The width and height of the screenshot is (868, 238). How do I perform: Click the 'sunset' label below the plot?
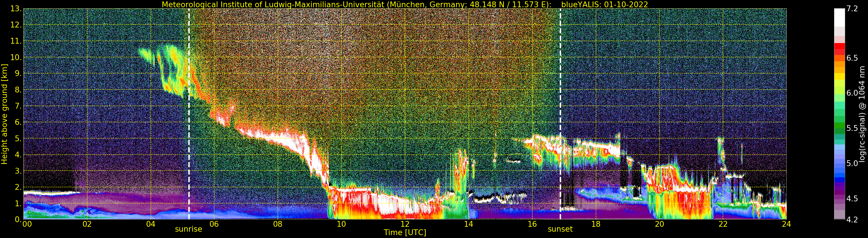click(x=560, y=229)
